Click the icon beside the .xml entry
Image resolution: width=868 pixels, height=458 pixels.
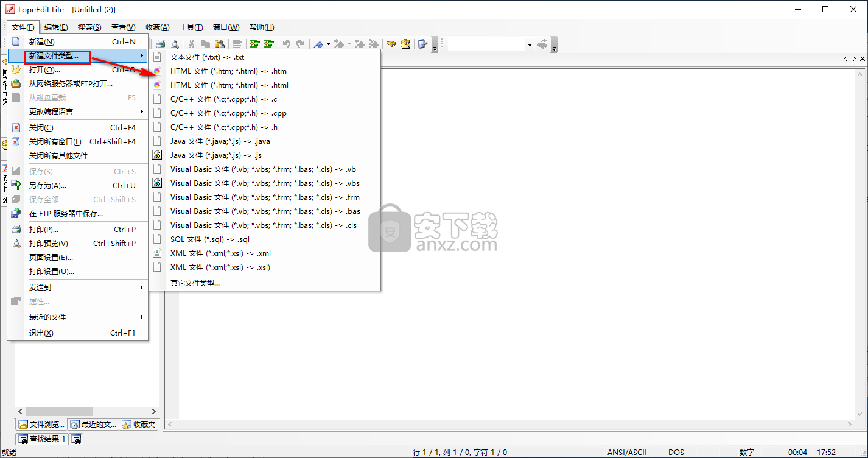click(157, 253)
